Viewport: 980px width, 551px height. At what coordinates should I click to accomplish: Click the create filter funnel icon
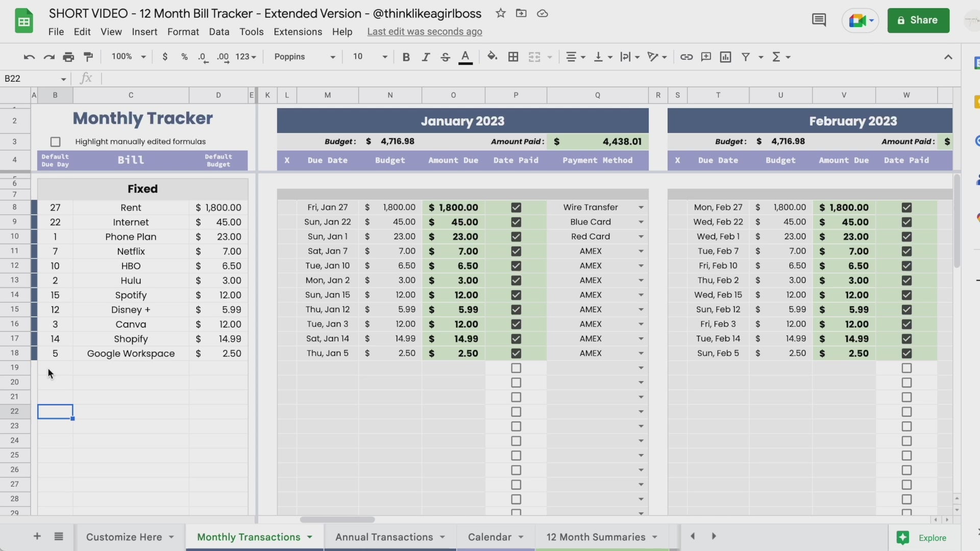[x=746, y=57]
